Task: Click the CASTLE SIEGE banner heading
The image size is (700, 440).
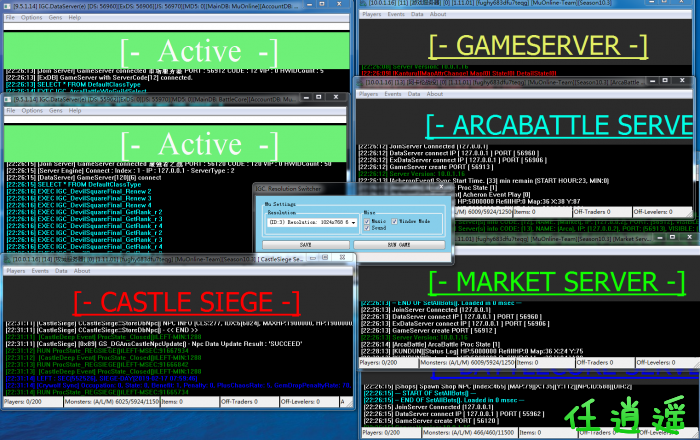Action: pyautogui.click(x=186, y=302)
